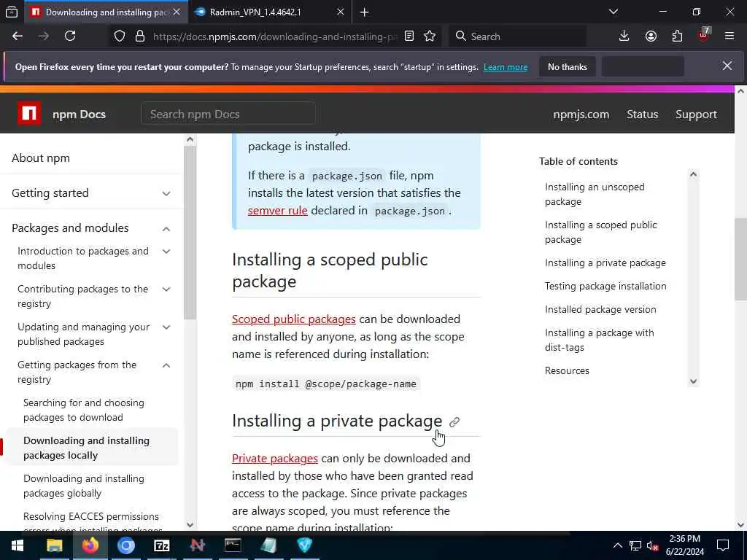Close the startup notification bar
The height and width of the screenshot is (560, 747).
point(727,66)
